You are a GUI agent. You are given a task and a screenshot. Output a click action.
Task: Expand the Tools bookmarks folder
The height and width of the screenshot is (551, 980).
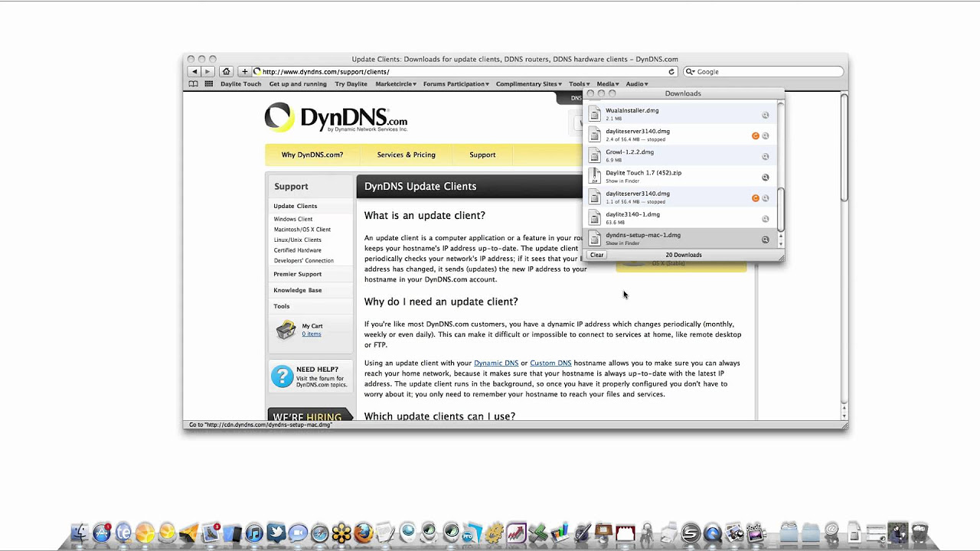click(580, 84)
